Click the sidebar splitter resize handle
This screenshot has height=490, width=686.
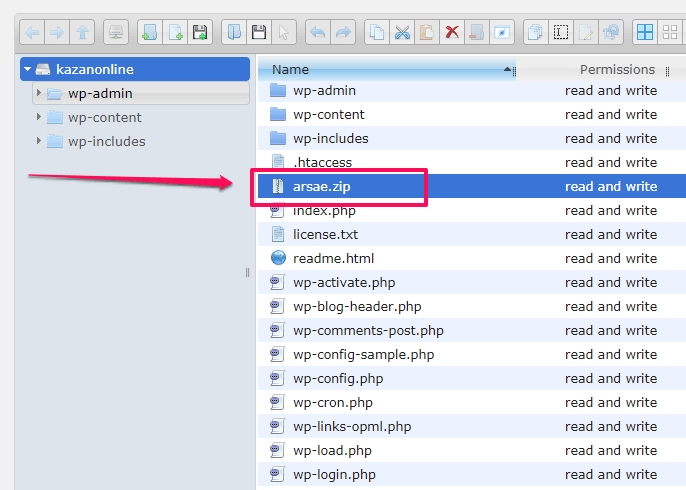(248, 273)
